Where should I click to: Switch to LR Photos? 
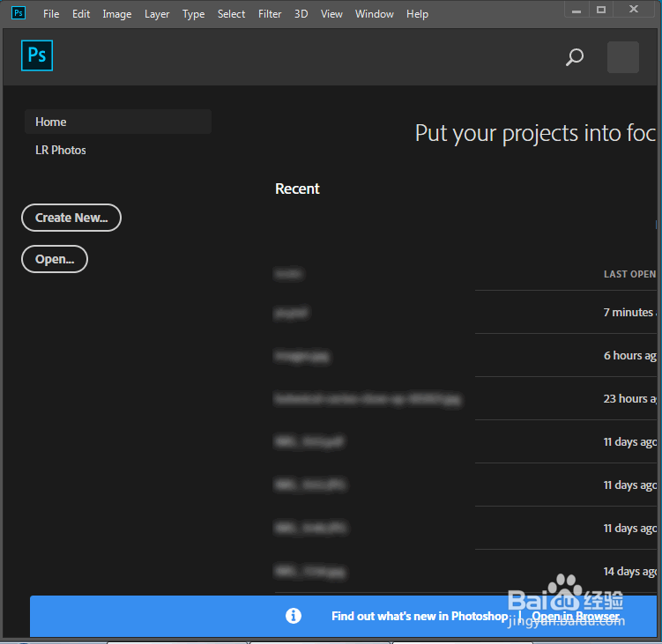point(60,150)
